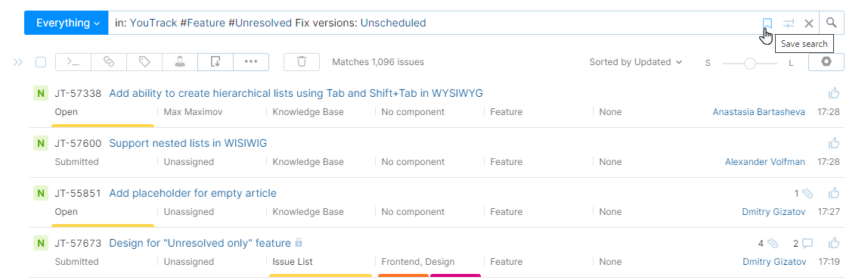The height and width of the screenshot is (280, 868).
Task: Clear the search query with the X
Action: click(x=809, y=23)
